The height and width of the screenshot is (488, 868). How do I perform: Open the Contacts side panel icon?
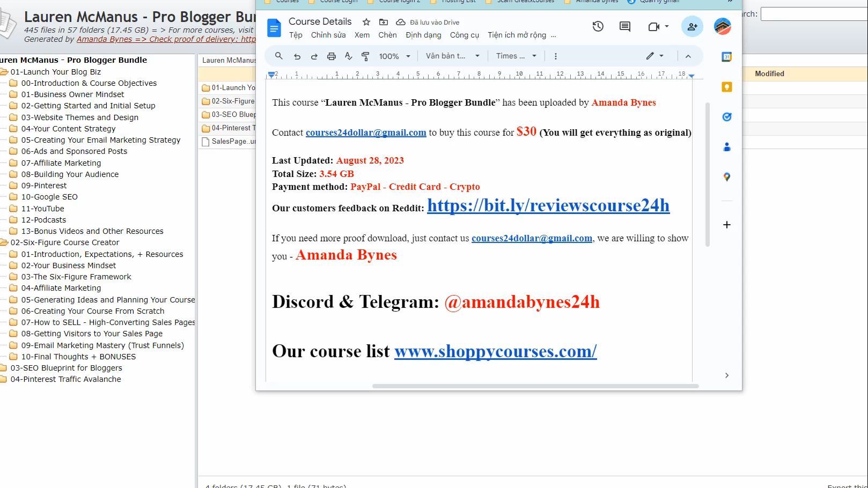coord(727,147)
